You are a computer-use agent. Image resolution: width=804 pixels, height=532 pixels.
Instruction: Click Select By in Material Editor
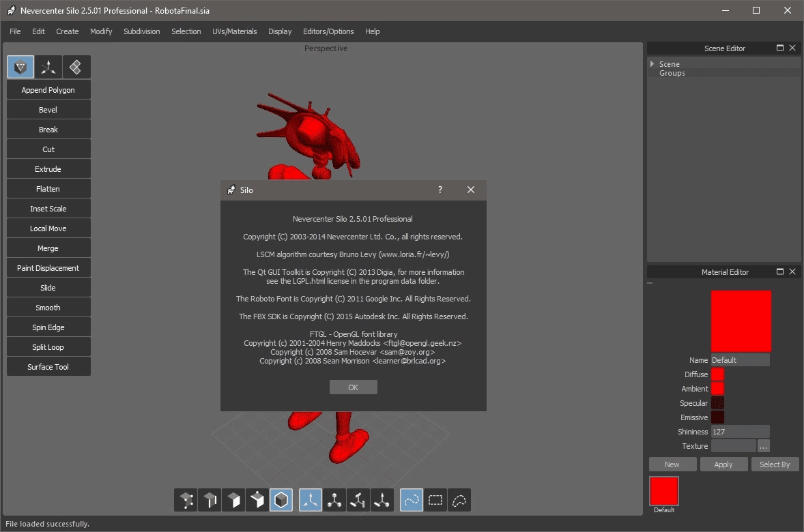click(775, 464)
